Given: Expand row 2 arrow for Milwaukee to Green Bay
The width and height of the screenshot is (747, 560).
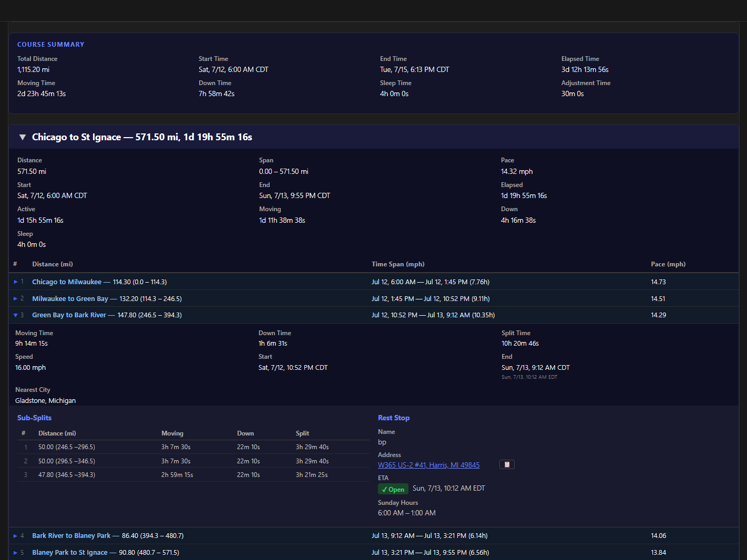Looking at the screenshot, I should (x=16, y=299).
